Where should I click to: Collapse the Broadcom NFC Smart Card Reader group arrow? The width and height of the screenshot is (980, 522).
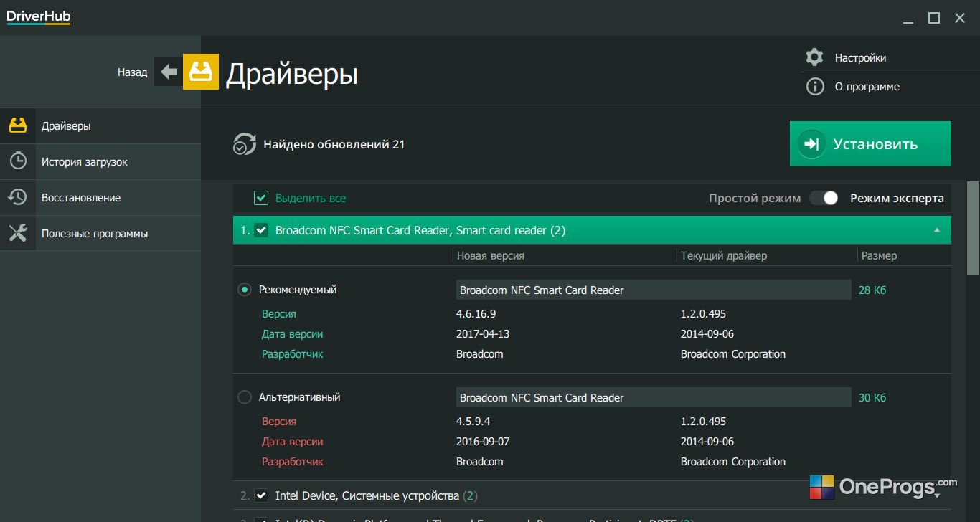[x=937, y=230]
